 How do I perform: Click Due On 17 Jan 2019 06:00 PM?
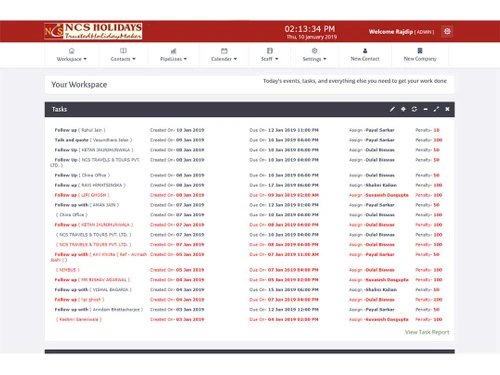pos(284,185)
